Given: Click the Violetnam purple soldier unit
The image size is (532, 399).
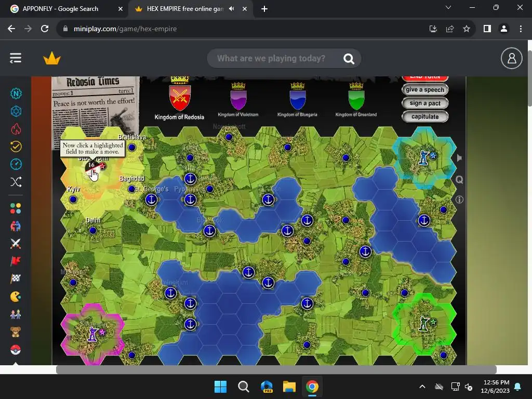Looking at the screenshot, I should click(x=93, y=334).
